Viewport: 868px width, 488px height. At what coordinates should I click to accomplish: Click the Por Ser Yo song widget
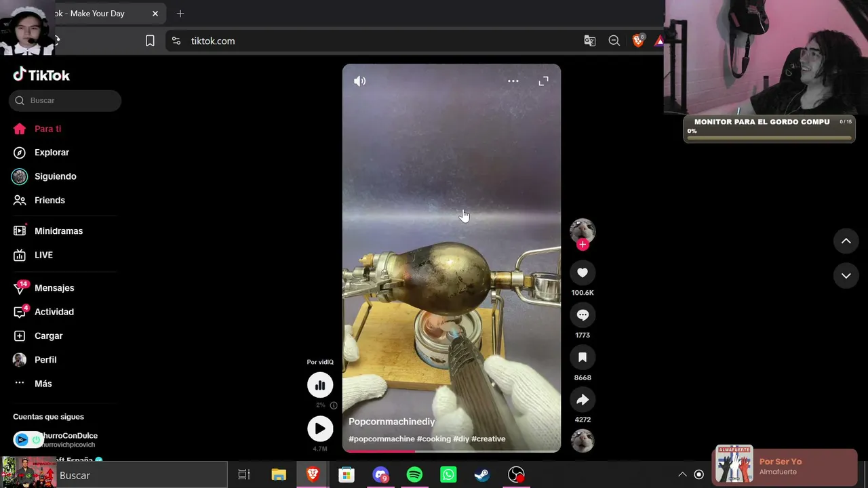[785, 466]
